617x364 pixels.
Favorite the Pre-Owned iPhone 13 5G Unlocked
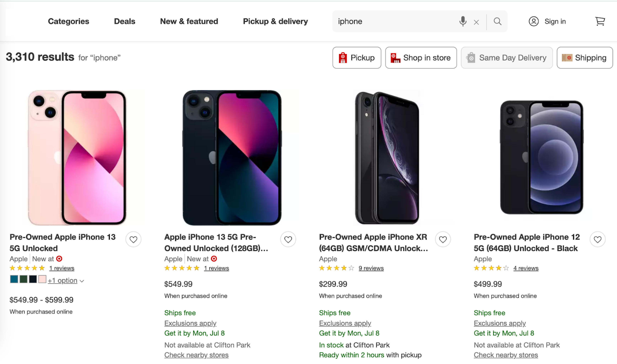[133, 239]
